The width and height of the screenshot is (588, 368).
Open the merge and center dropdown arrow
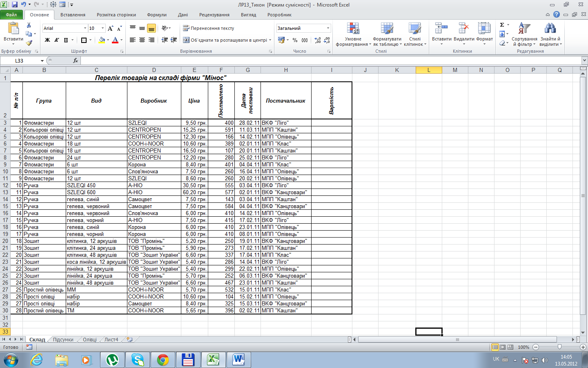(x=270, y=40)
